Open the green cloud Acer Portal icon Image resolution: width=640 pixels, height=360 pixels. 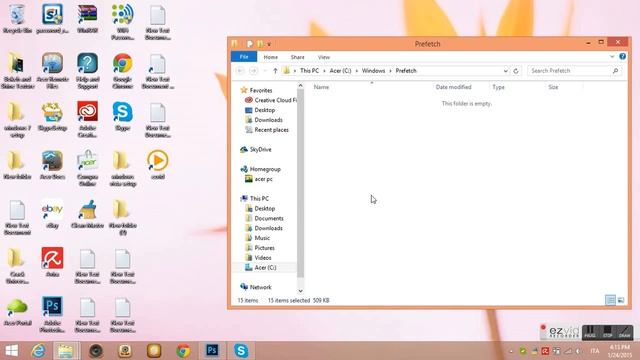pos(17,311)
